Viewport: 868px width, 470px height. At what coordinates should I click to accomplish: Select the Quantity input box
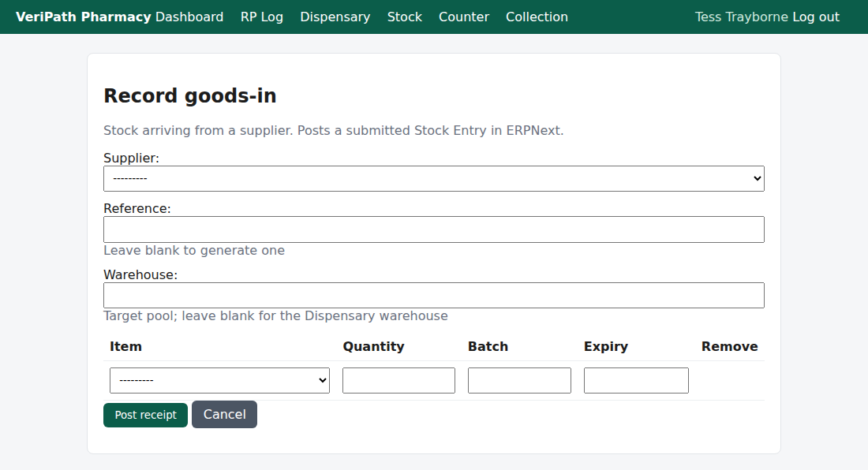click(x=398, y=380)
